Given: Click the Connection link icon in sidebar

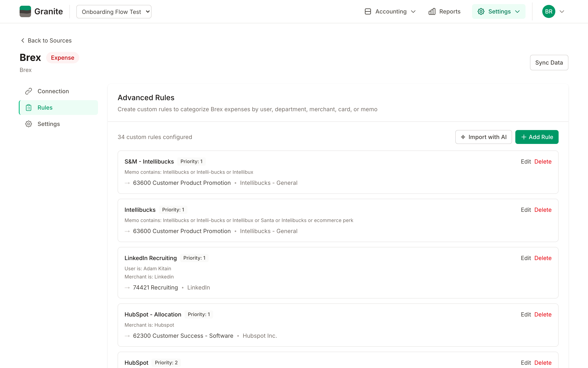Looking at the screenshot, I should pyautogui.click(x=29, y=91).
